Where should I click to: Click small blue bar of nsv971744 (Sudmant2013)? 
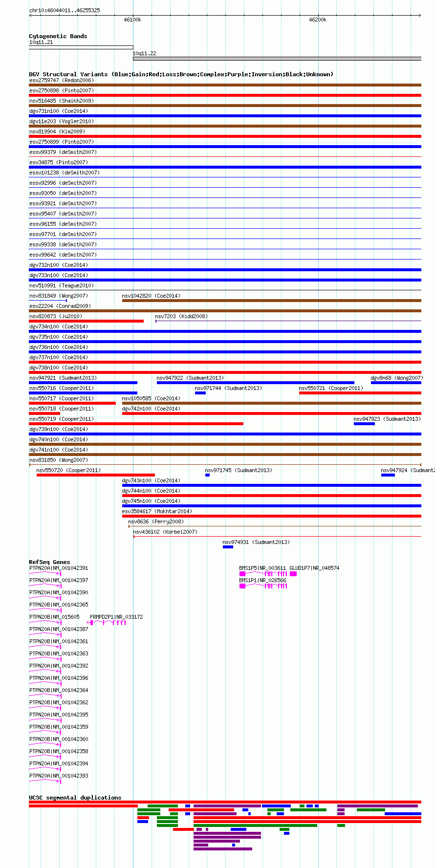click(x=200, y=393)
